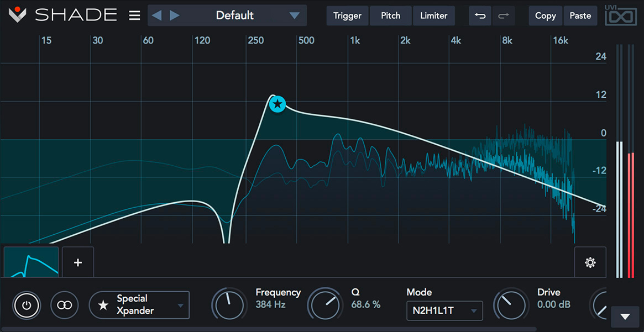Go to next preset with right arrow
Viewport: 644px width, 332px height.
coord(175,15)
